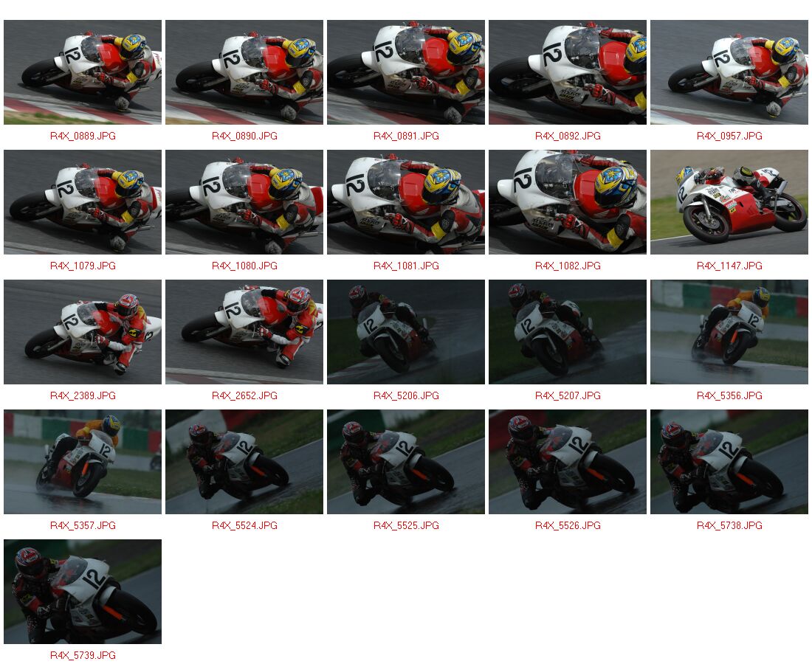The image size is (812, 664).
Task: Select the R4X_0891.JPG photo thumbnail
Action: point(405,72)
